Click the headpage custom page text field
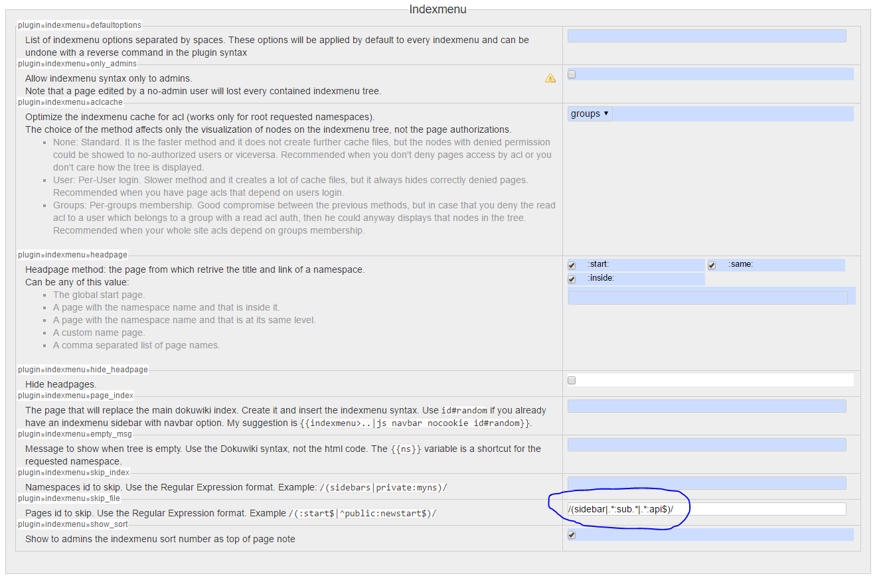This screenshot has height=588, width=885. (x=708, y=298)
